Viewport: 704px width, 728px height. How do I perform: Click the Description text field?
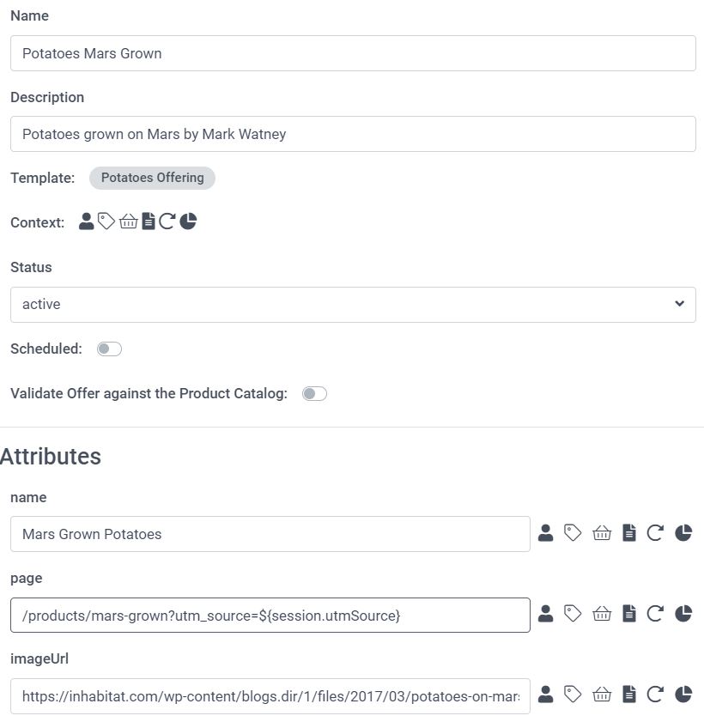[x=353, y=134]
